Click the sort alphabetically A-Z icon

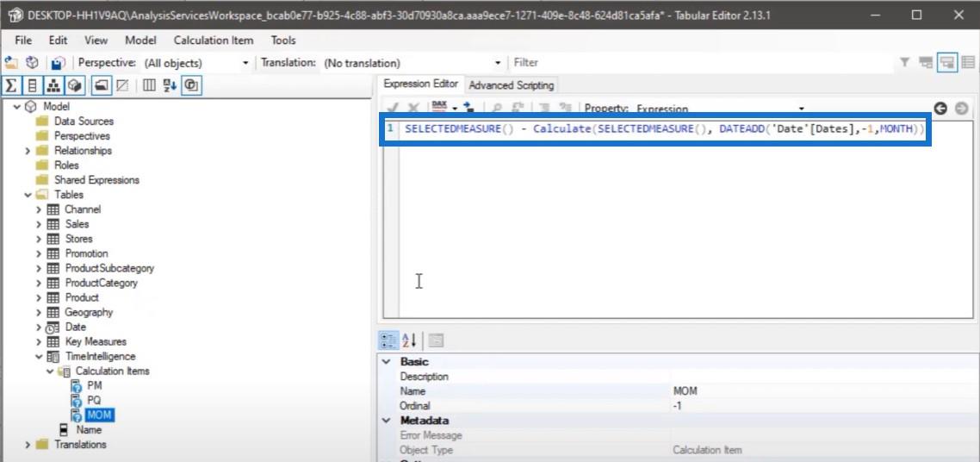[170, 85]
